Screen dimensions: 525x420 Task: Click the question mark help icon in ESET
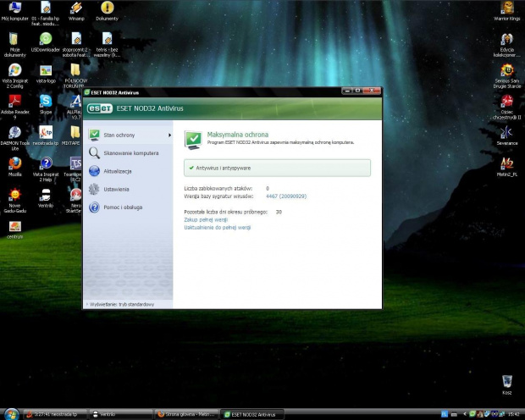[94, 207]
